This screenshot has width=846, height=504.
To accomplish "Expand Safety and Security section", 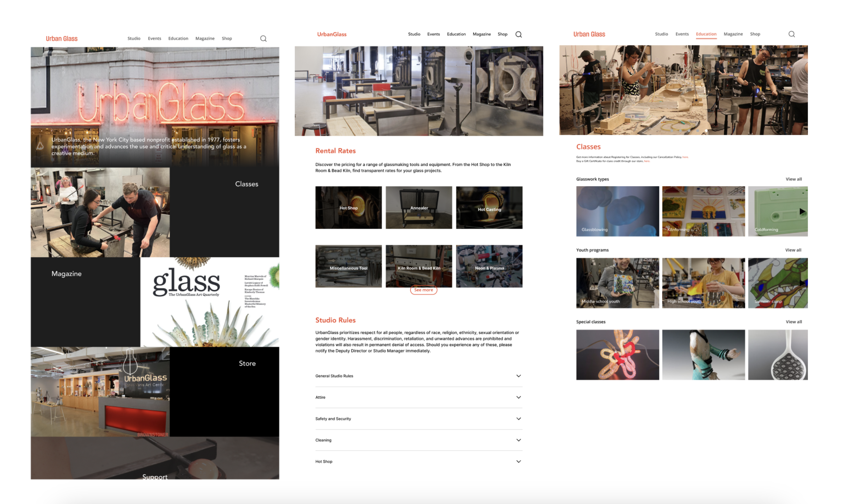I will point(519,419).
